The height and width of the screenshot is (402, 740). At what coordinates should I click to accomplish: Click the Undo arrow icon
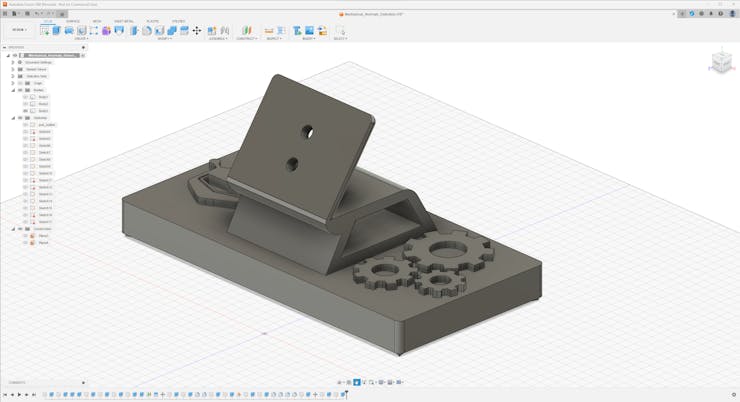point(38,14)
